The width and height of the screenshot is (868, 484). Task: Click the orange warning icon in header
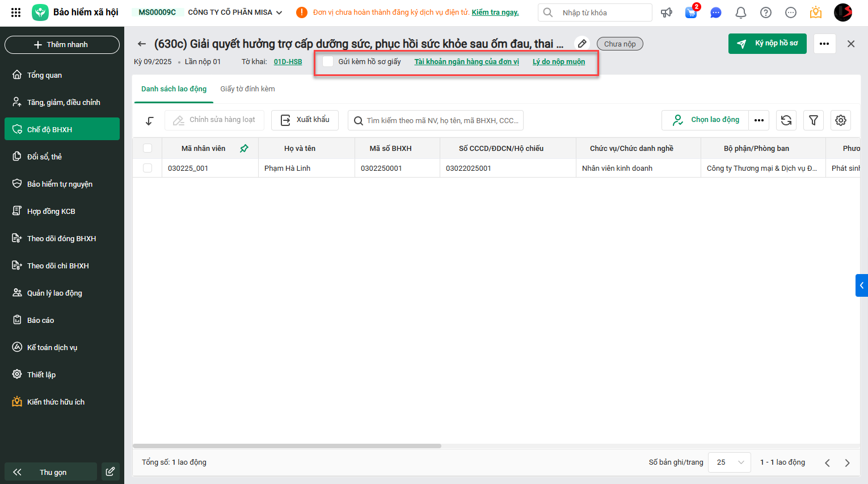click(x=302, y=12)
